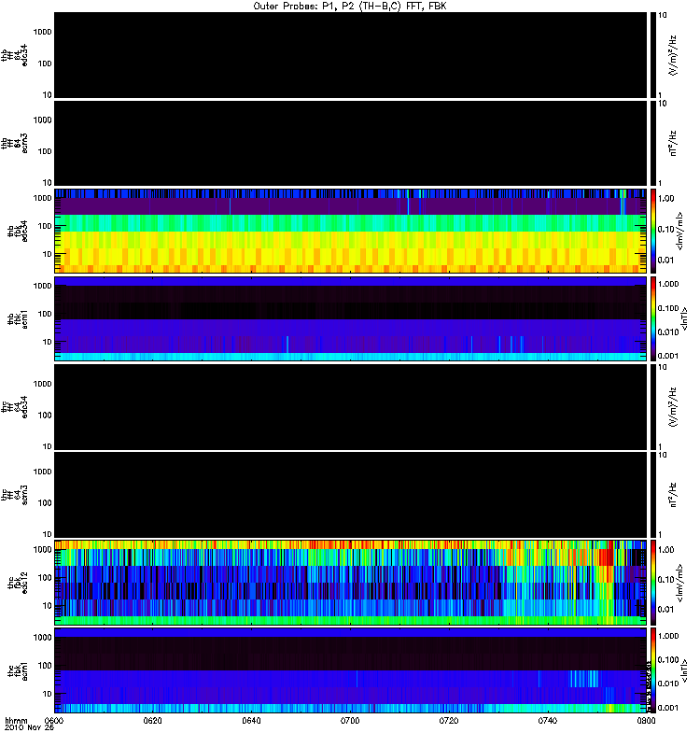Click the <|mV/m|> unit label of thc fbk edc12
Viewport: 700px width, 747px height.
click(x=679, y=583)
